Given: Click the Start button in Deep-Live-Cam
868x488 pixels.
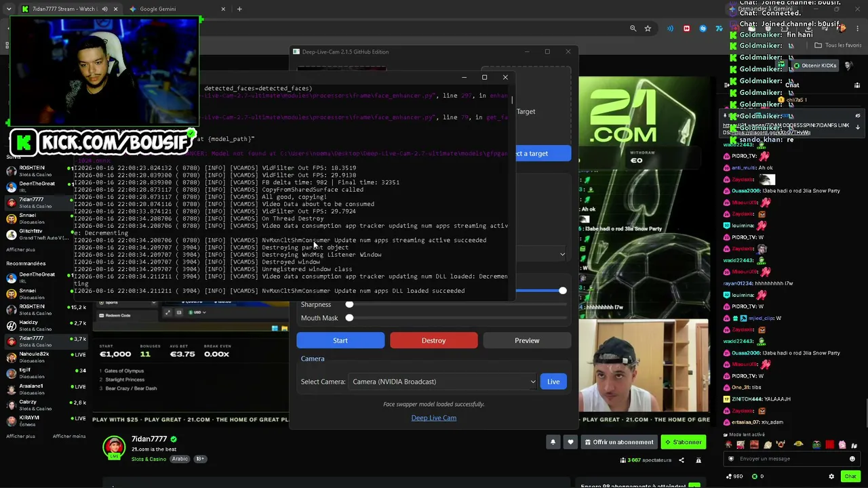Looking at the screenshot, I should pos(340,340).
